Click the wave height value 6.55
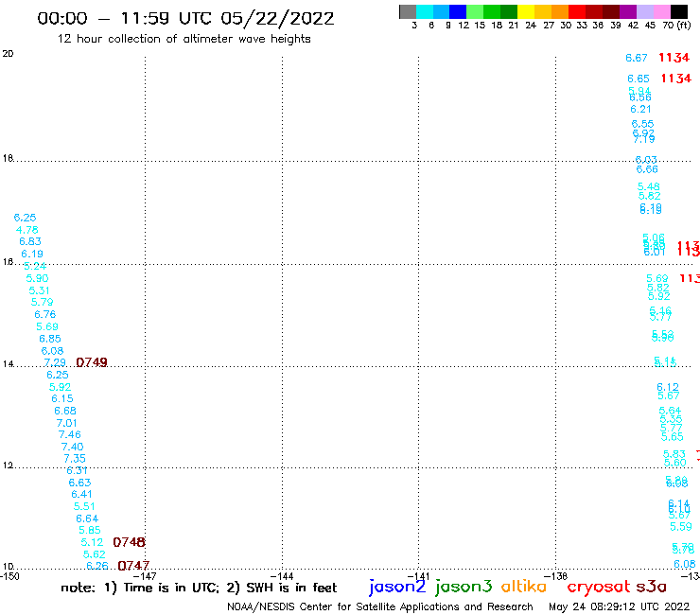The width and height of the screenshot is (700, 615). [642, 124]
